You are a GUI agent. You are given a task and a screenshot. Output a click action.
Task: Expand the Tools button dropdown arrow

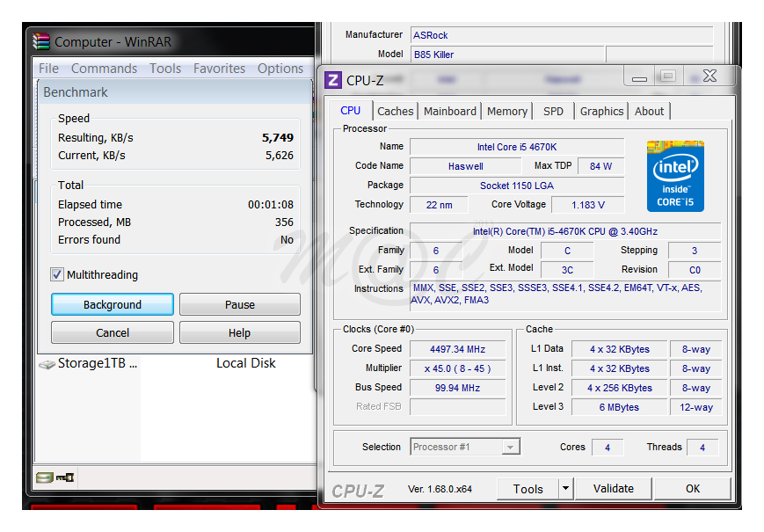tap(565, 489)
